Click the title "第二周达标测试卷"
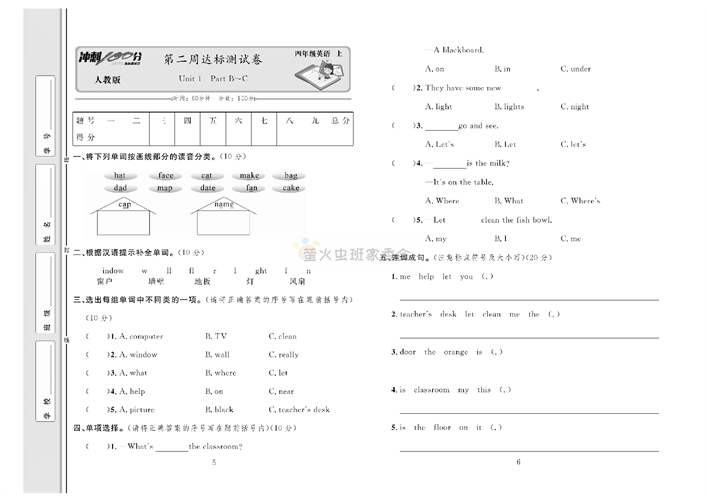 tap(212, 59)
